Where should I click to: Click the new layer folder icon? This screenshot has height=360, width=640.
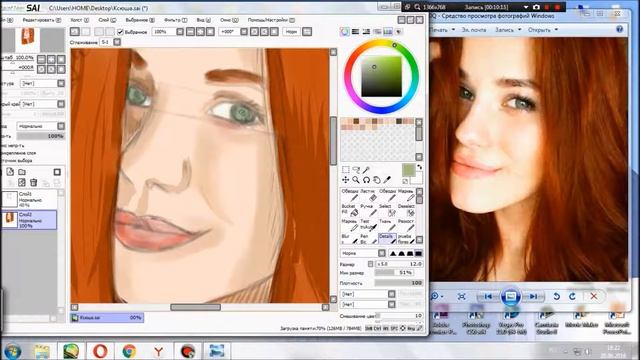coord(22,172)
